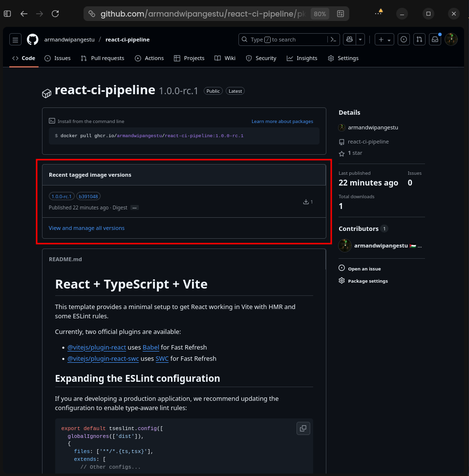Open GitHub Copilot chat icon
Viewport: 469px width, 476px height.
[349, 39]
